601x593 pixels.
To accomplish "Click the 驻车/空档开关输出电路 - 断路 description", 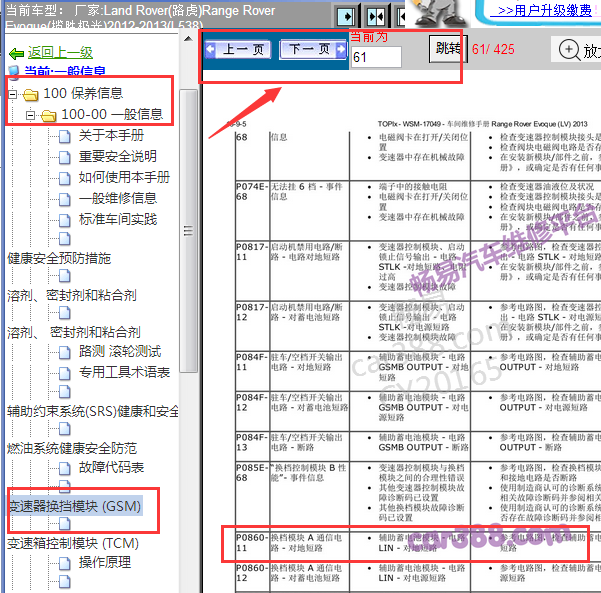I will pyautogui.click(x=307, y=442).
